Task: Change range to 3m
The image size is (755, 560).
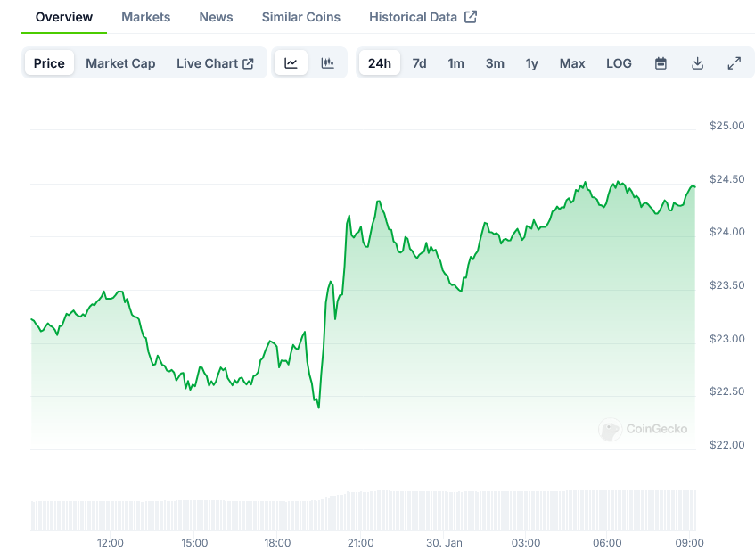Action: point(495,63)
